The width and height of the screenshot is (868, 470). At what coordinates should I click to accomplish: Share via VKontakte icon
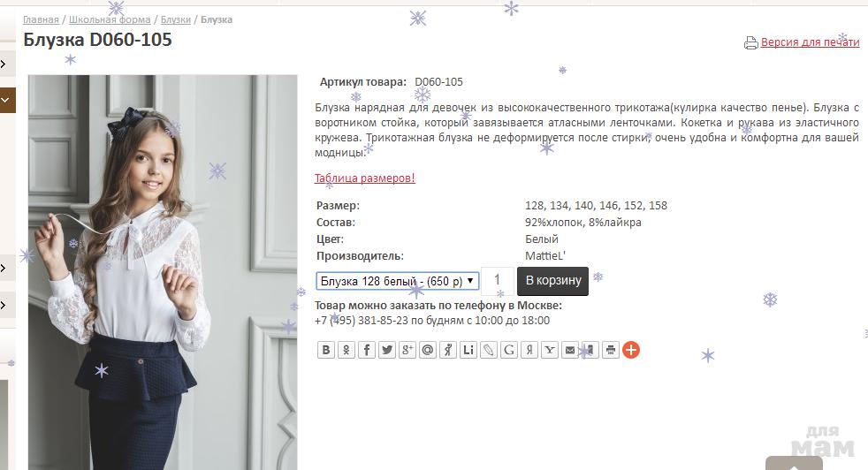click(x=326, y=350)
